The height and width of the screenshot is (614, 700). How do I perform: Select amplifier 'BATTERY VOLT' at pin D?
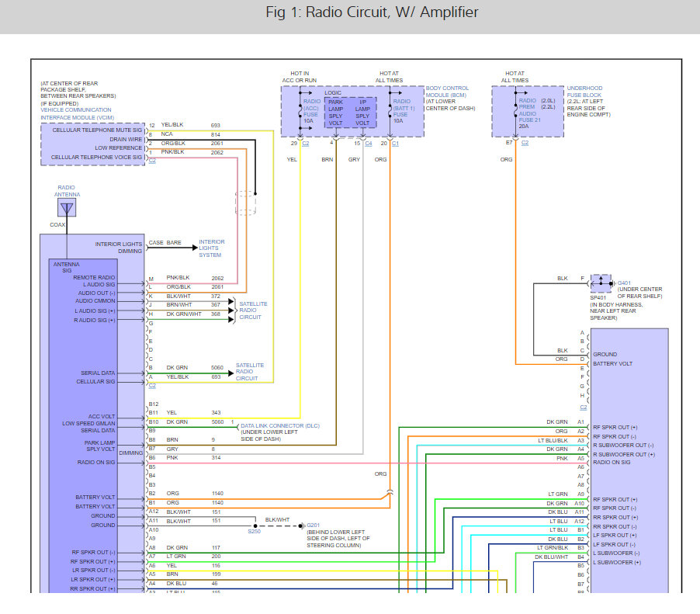click(x=612, y=363)
